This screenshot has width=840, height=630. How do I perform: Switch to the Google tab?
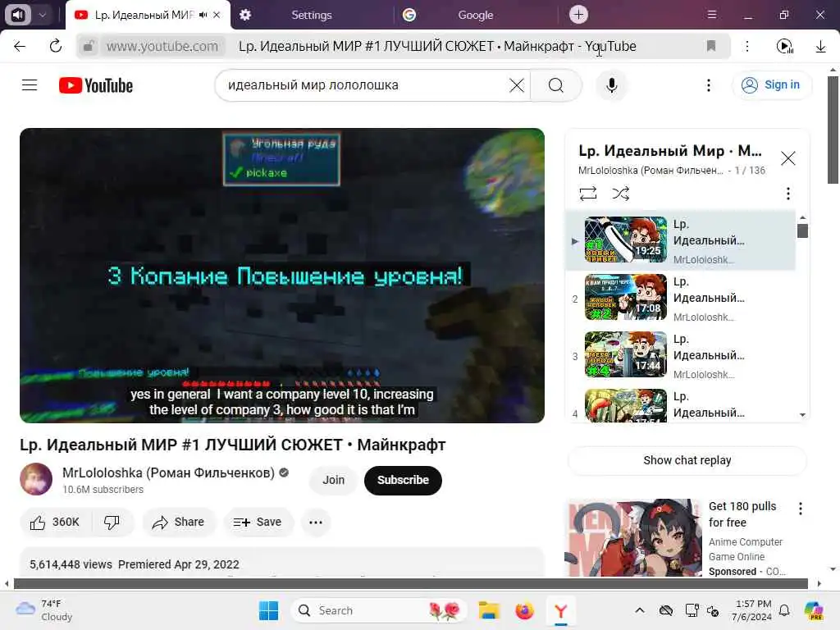[x=475, y=15]
